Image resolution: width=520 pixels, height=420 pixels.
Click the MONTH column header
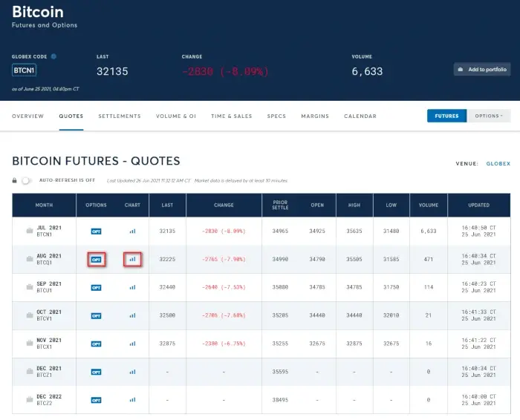[44, 205]
